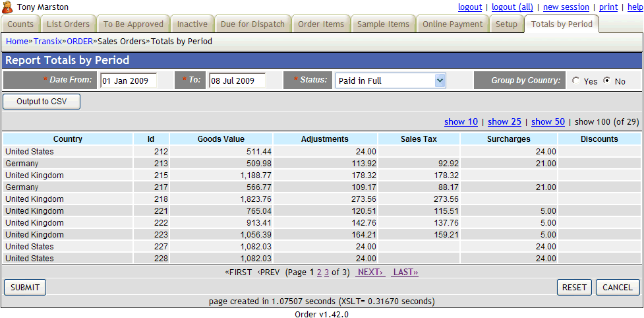Viewport: 644px width, 318px height.
Task: Go to the Online Payment tab
Action: (452, 24)
